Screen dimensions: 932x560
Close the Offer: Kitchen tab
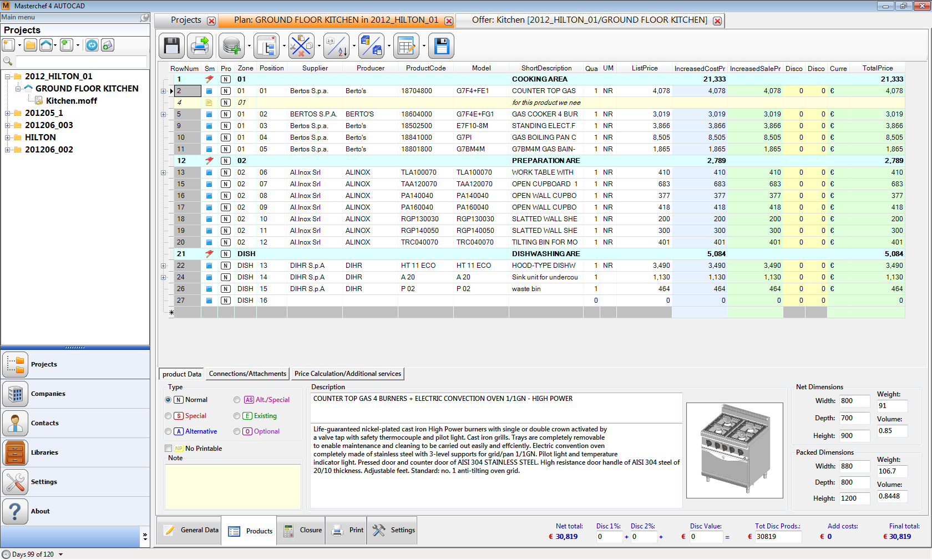coord(717,21)
